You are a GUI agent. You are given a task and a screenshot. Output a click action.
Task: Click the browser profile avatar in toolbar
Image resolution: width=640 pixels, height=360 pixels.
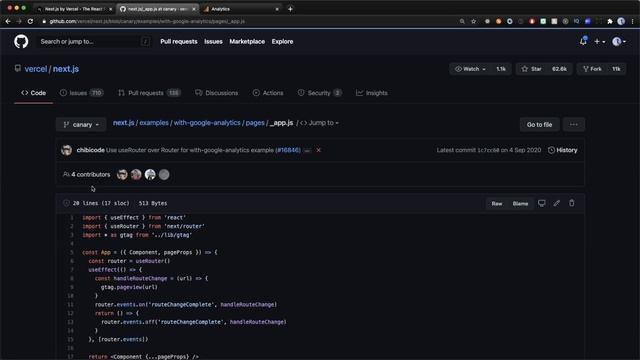(x=621, y=21)
